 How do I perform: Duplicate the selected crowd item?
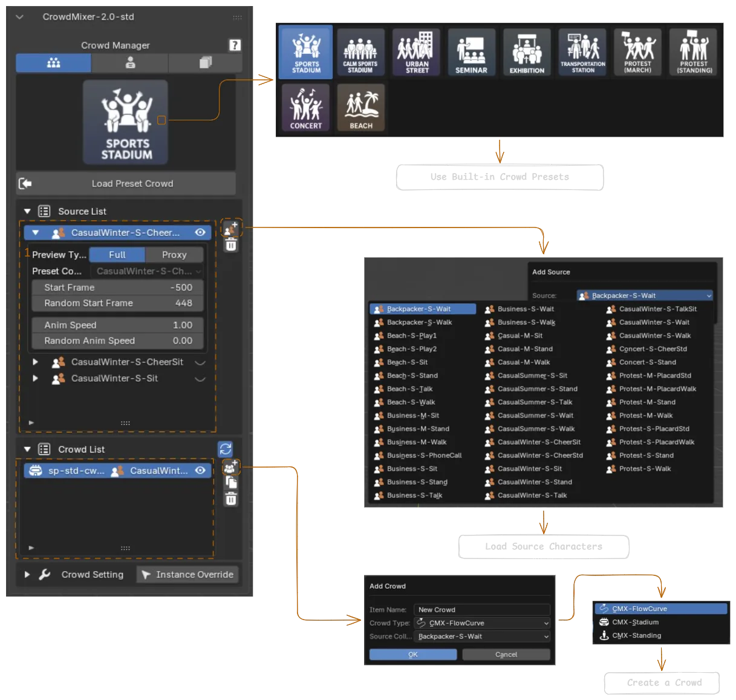coord(231,482)
